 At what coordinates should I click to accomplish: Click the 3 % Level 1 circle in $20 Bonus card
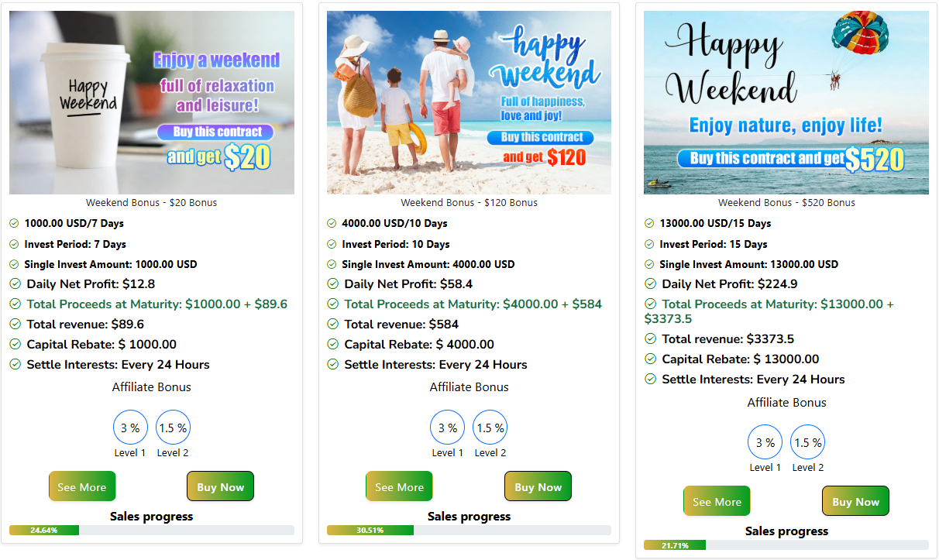click(130, 428)
